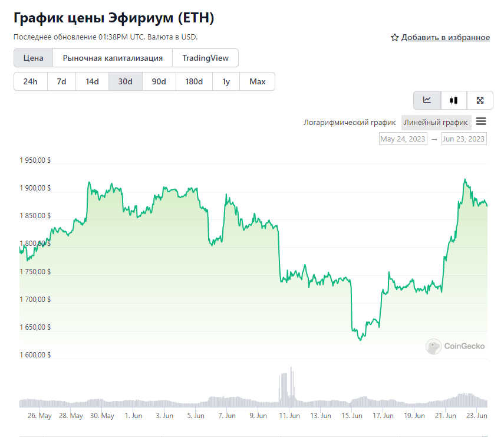Enable "Линейный график" scale

[436, 123]
